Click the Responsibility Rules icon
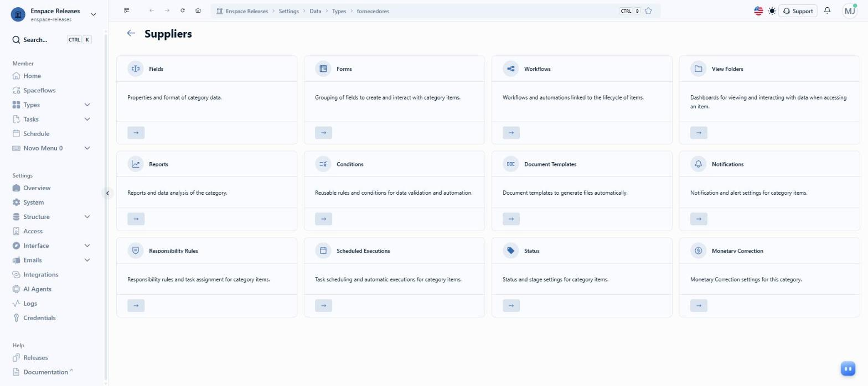The width and height of the screenshot is (868, 386). 136,251
